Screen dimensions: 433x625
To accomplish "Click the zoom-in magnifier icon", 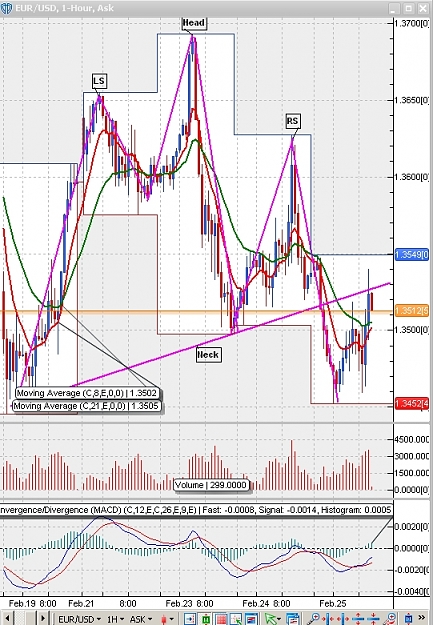I will pos(314,619).
